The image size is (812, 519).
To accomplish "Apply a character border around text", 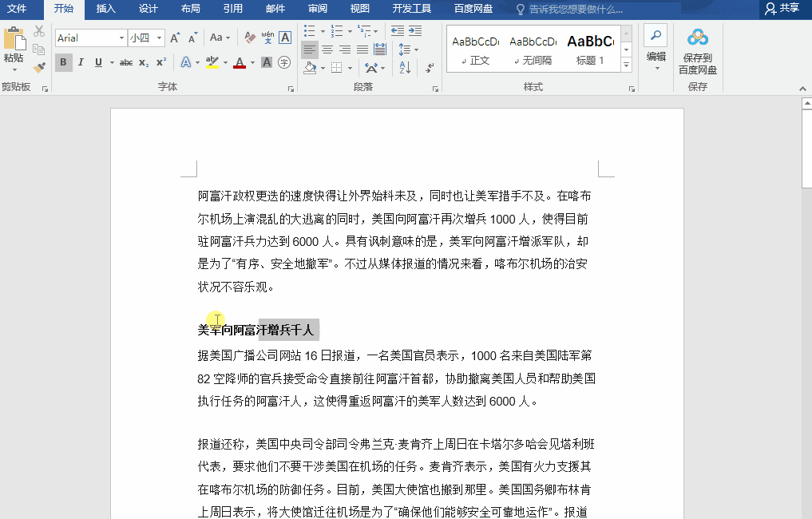I will coord(284,37).
